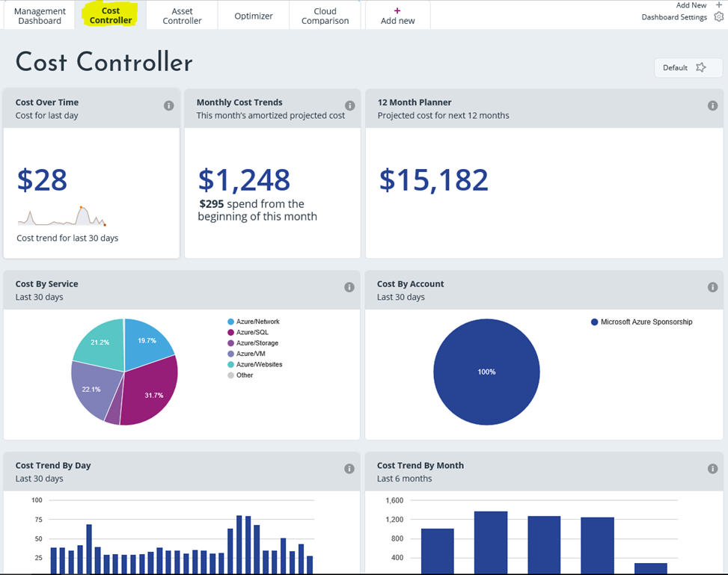
Task: Go to the Optimizer tab
Action: pos(254,16)
